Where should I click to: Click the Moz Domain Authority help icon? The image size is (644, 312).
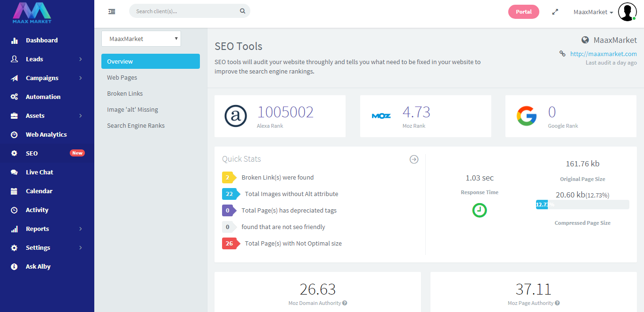tap(345, 303)
